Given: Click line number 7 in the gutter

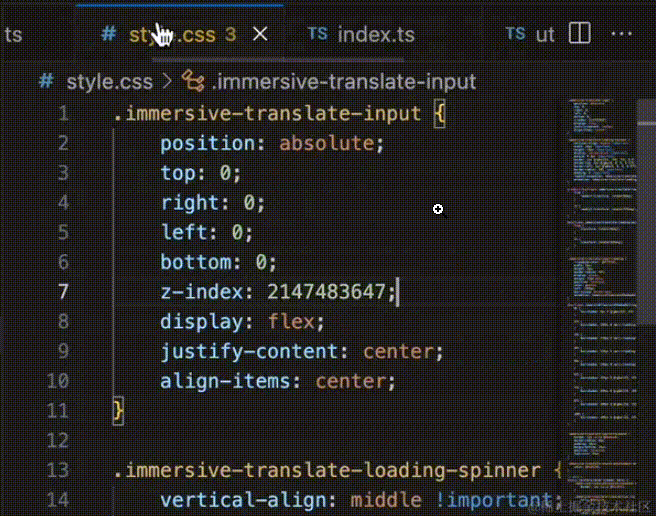Looking at the screenshot, I should pos(63,292).
